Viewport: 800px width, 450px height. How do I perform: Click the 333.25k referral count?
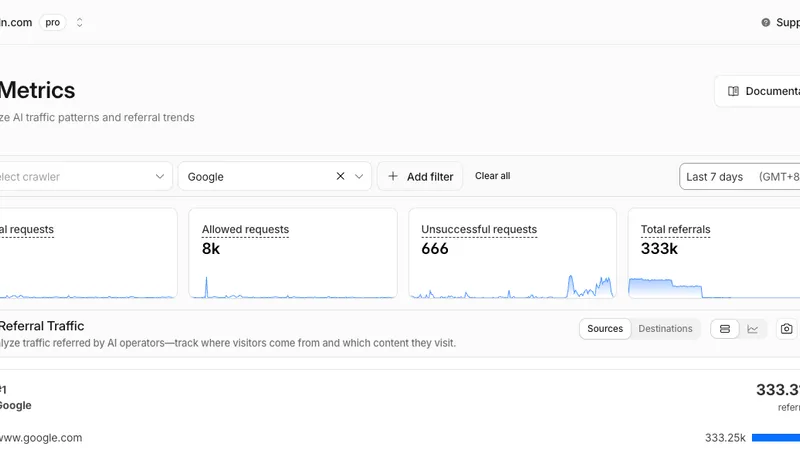725,438
